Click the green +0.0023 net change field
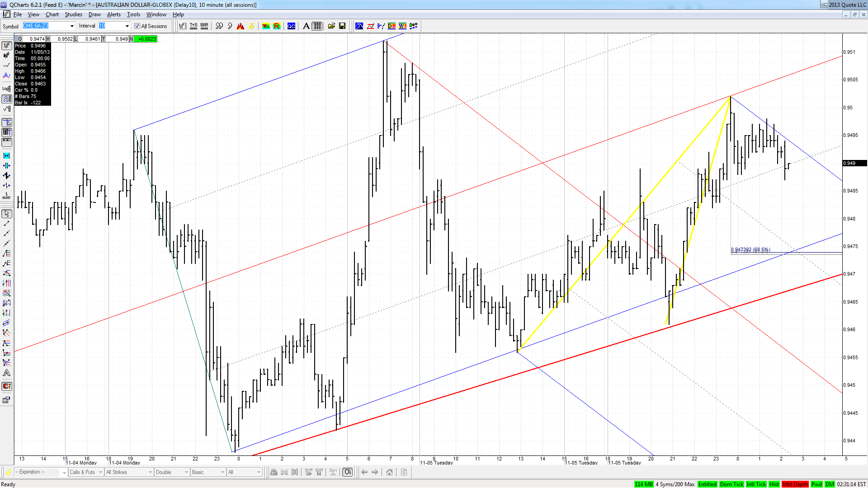This screenshot has height=488, width=868. [146, 39]
